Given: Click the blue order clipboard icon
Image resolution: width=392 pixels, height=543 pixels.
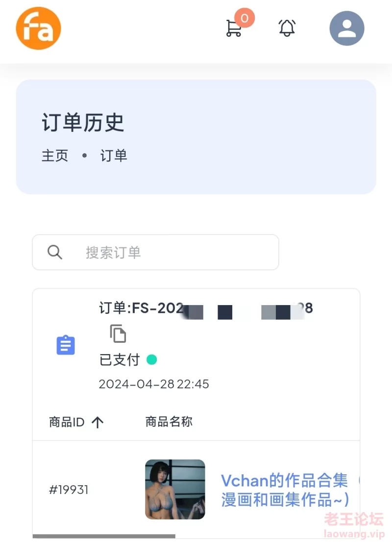Looking at the screenshot, I should (66, 345).
